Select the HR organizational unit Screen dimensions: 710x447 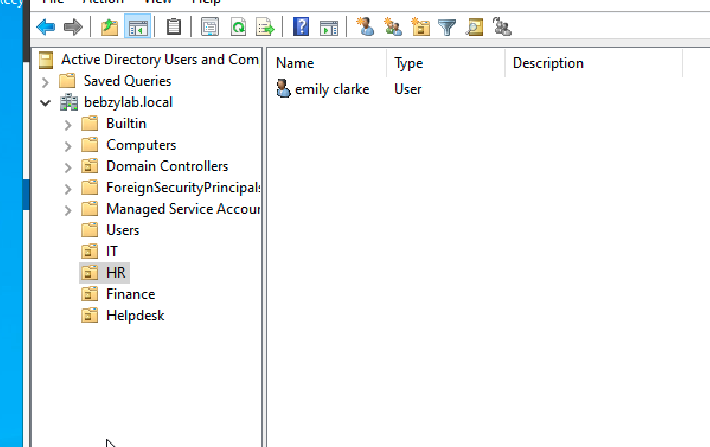tap(115, 273)
